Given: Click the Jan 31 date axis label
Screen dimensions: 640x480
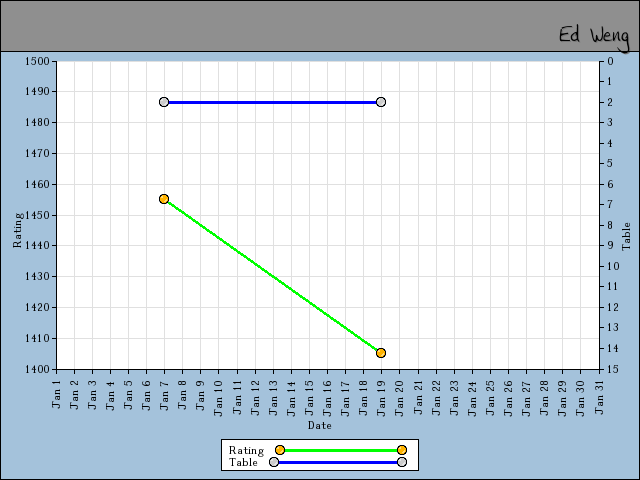Looking at the screenshot, I should point(599,397).
